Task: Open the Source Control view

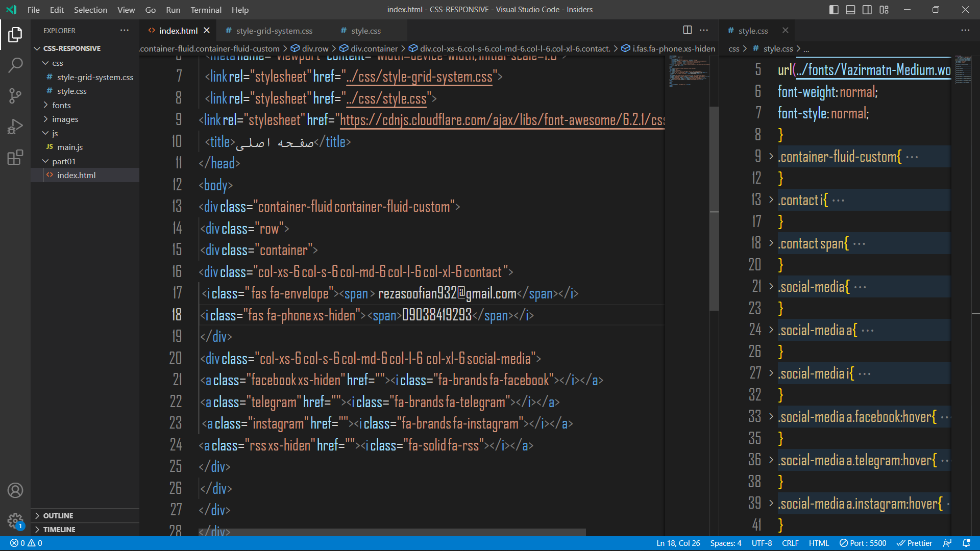Action: point(15,95)
